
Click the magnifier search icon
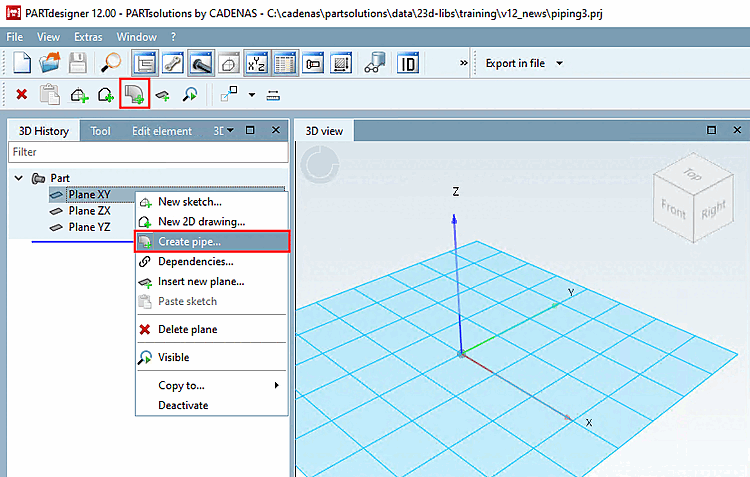pyautogui.click(x=110, y=63)
